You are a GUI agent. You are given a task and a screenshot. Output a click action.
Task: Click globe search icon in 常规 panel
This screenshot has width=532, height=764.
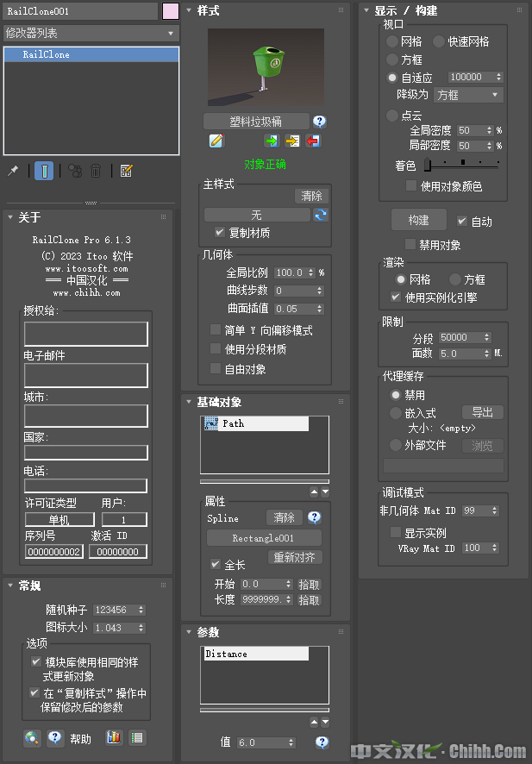pos(32,738)
